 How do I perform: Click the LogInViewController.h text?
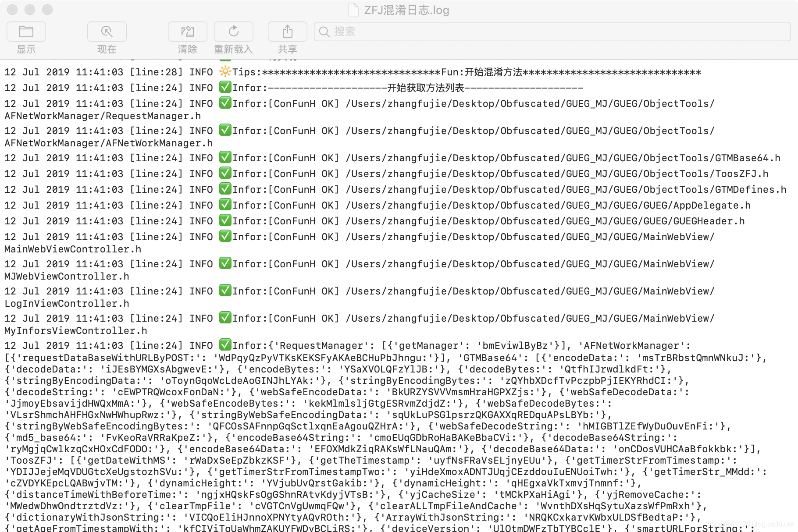pyautogui.click(x=67, y=304)
